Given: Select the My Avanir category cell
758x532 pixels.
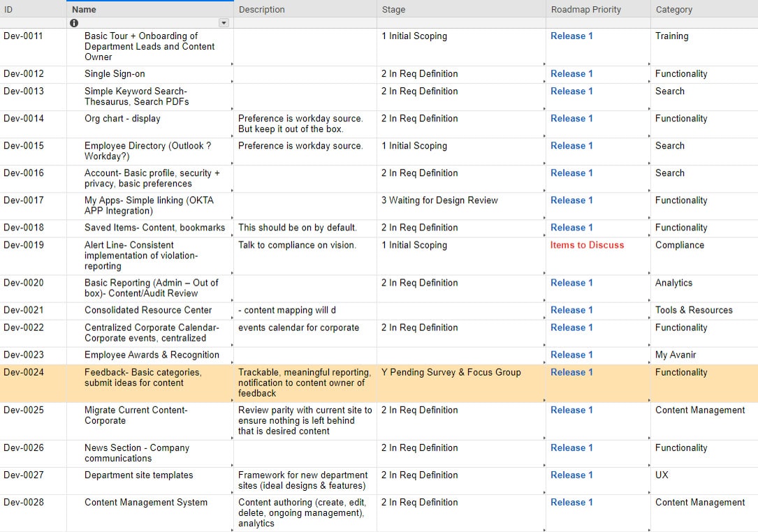Looking at the screenshot, I should (704, 356).
